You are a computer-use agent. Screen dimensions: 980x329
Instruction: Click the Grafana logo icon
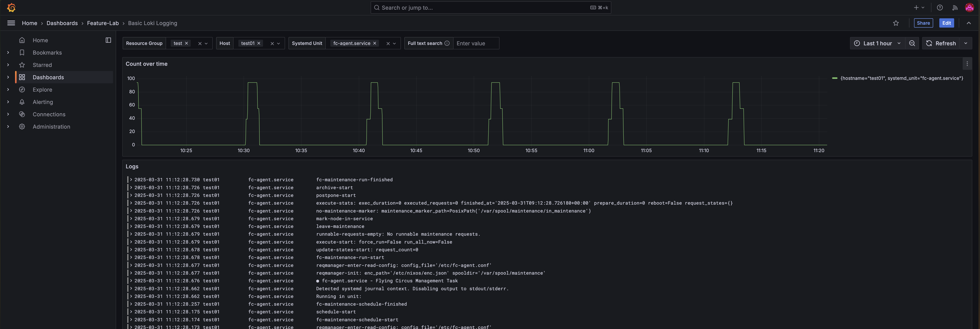[11, 8]
